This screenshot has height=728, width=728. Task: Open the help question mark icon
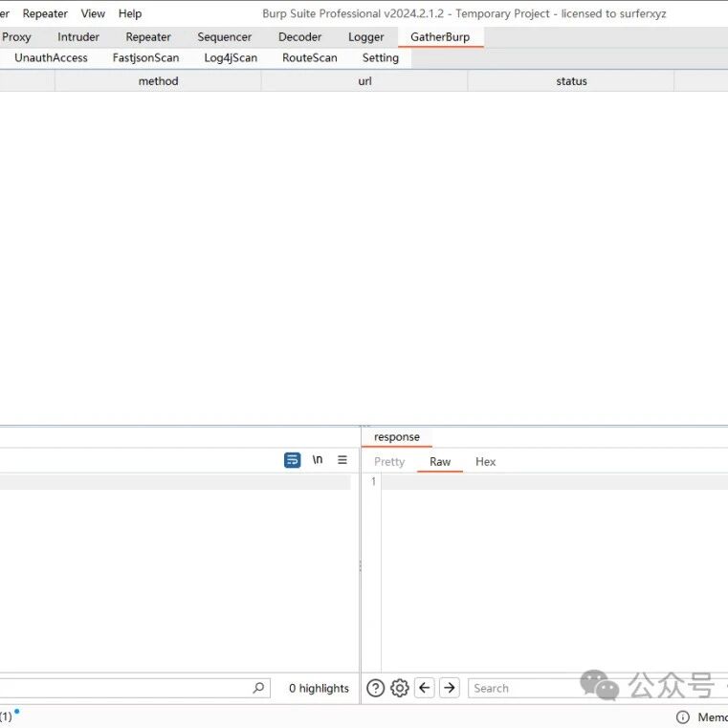[x=375, y=688]
